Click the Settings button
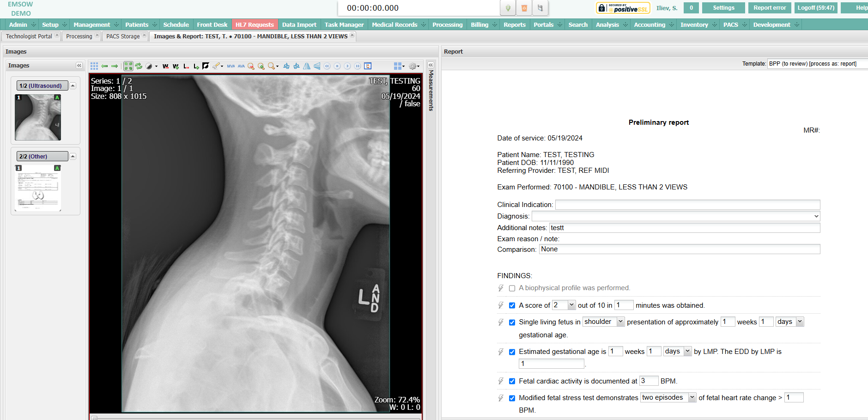Image resolution: width=868 pixels, height=420 pixels. 723,8
